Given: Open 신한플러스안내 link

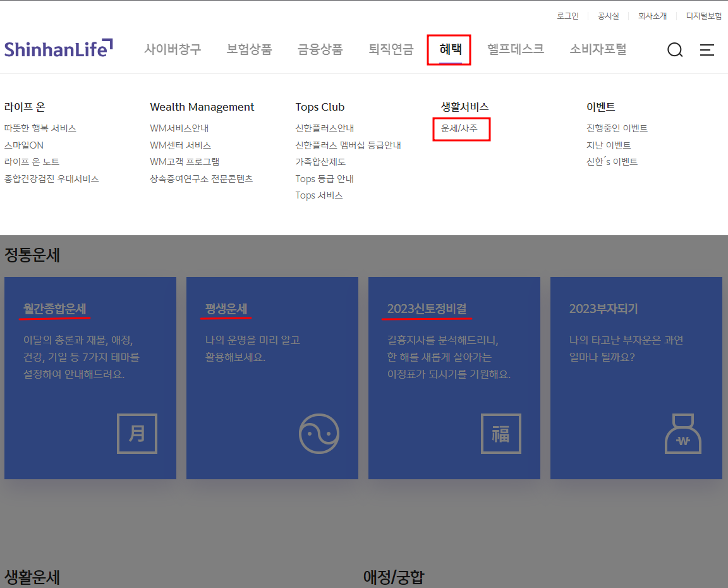Looking at the screenshot, I should 325,128.
